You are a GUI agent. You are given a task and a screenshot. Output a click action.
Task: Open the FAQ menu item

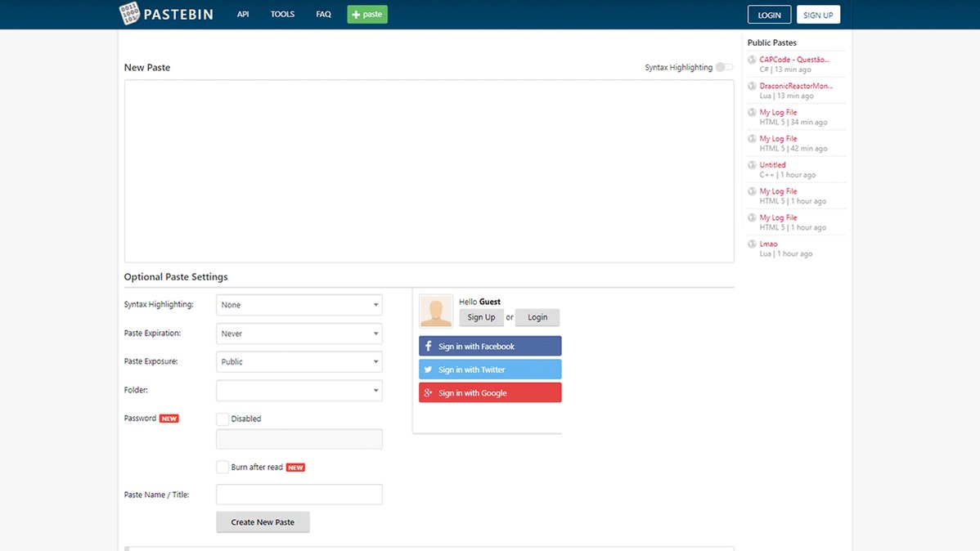(323, 15)
